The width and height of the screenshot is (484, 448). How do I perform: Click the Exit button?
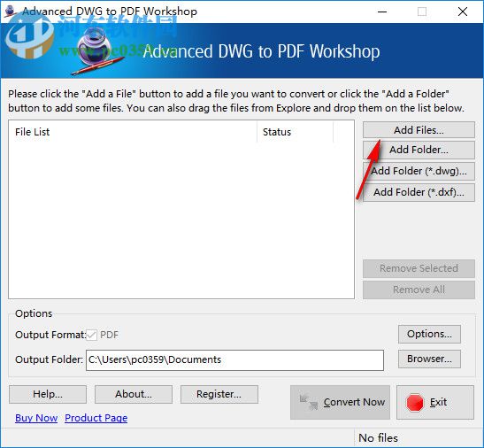435,402
